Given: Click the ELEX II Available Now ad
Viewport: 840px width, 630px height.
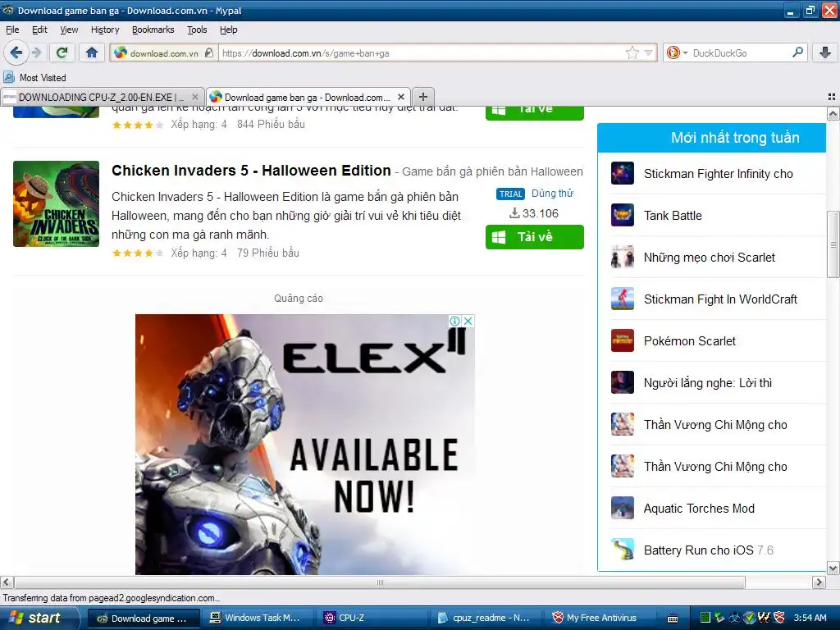Looking at the screenshot, I should (x=305, y=445).
